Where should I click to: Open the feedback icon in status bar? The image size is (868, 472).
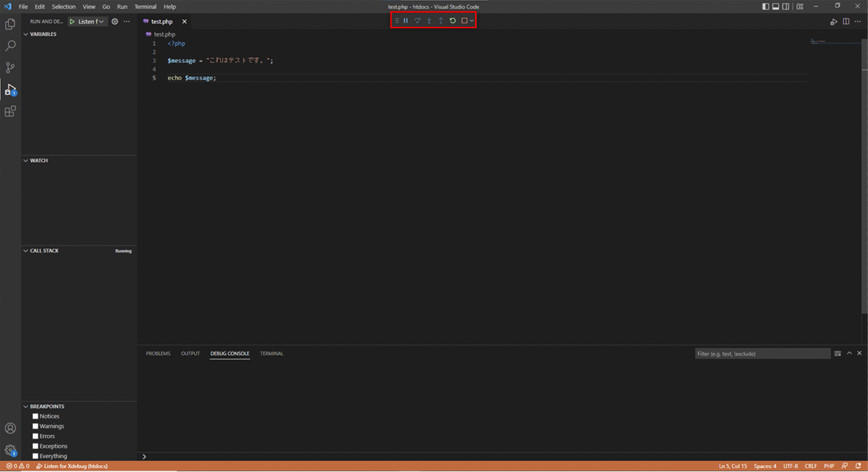(845, 466)
